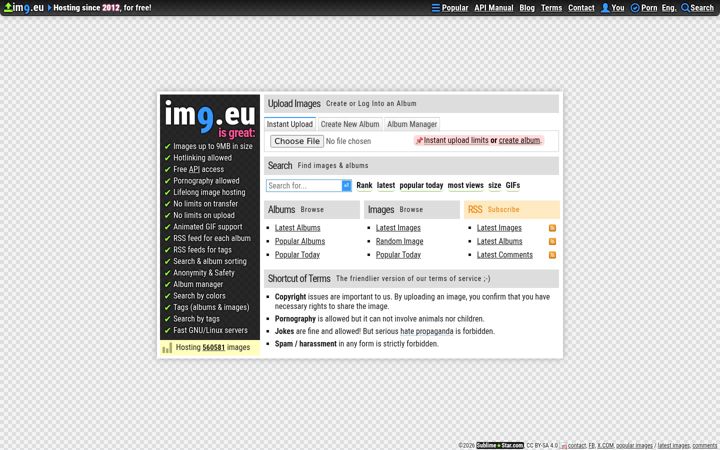Click the blue search submit button
The height and width of the screenshot is (450, 720).
point(347,186)
